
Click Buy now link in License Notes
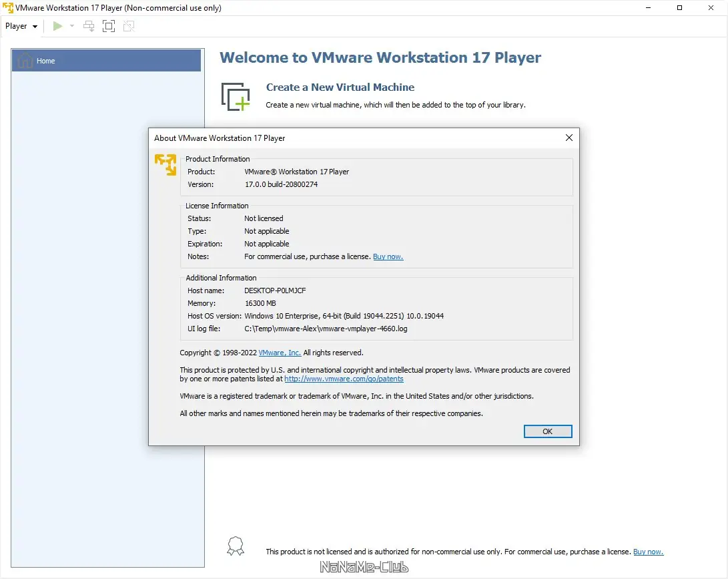coord(388,256)
